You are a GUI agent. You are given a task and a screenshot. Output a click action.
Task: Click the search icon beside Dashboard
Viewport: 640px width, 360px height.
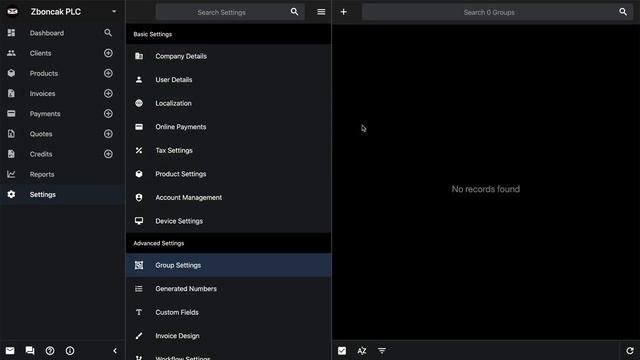click(108, 33)
